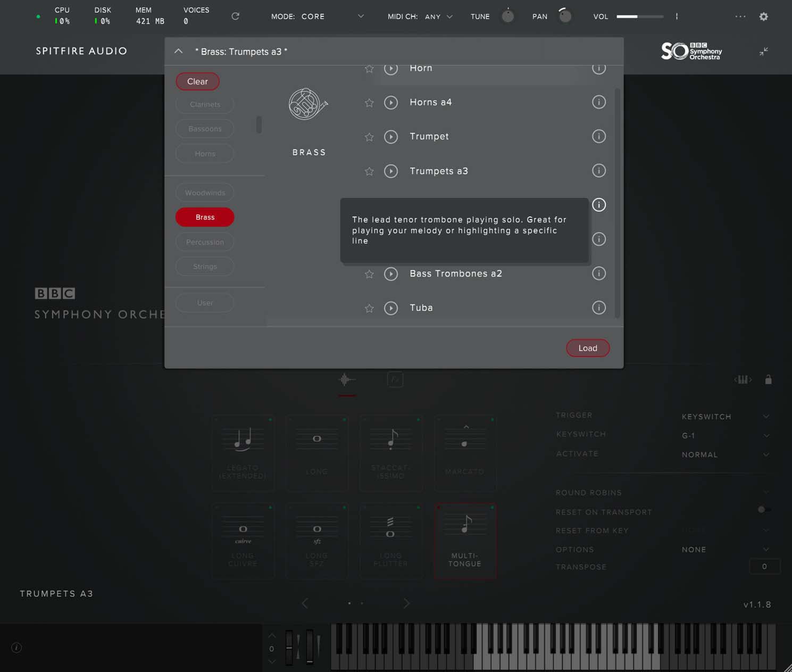Toggle the Horns filter pill

click(205, 154)
